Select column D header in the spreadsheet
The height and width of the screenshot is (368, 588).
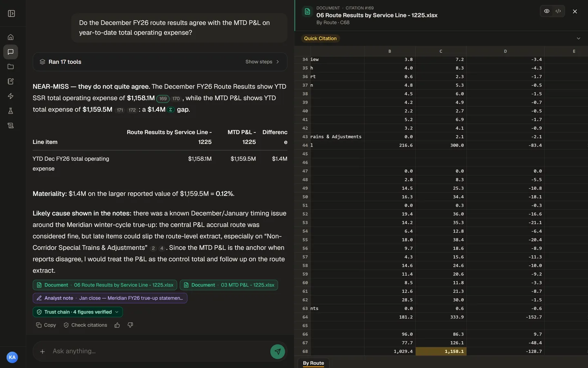coord(505,51)
